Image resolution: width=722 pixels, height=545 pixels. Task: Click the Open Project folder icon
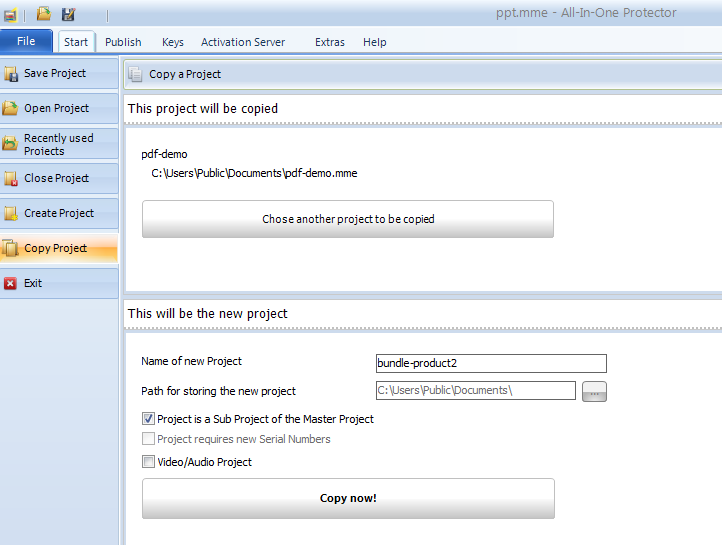pos(11,109)
